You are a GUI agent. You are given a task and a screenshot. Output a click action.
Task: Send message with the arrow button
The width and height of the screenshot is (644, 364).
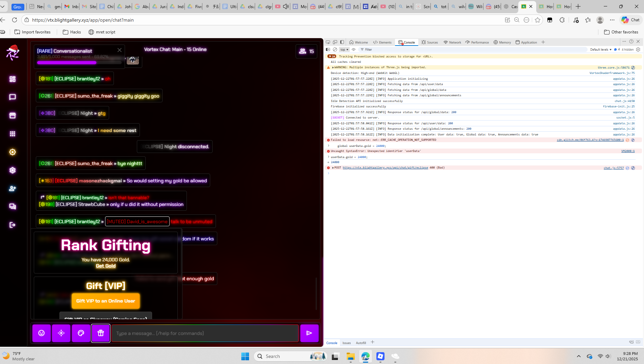(309, 333)
